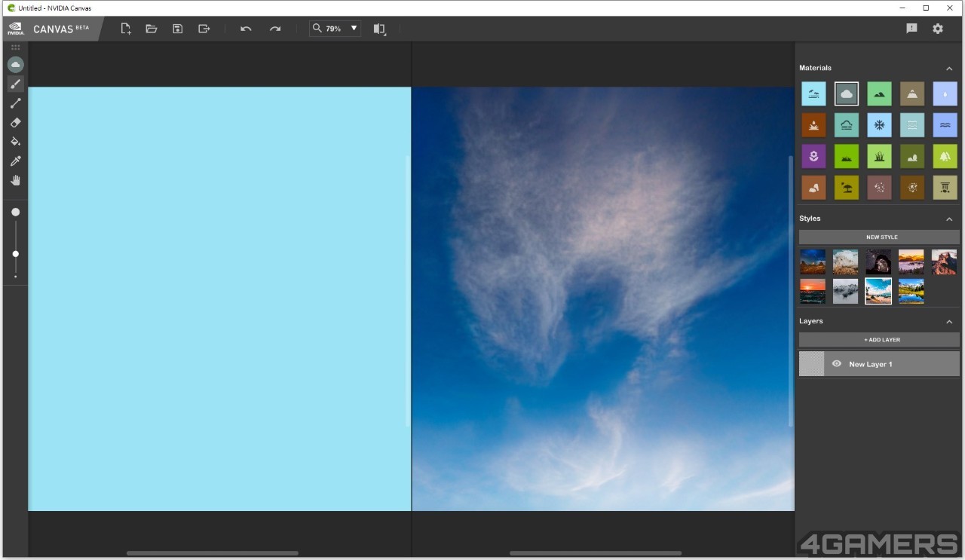This screenshot has height=560, width=965.
Task: Select the Eraser tool
Action: [x=15, y=122]
